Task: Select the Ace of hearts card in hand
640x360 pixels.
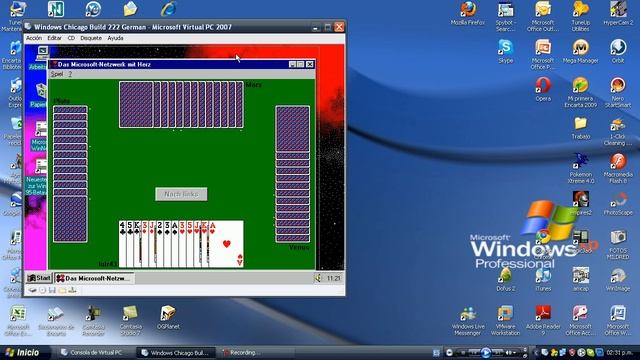Action: [x=226, y=244]
